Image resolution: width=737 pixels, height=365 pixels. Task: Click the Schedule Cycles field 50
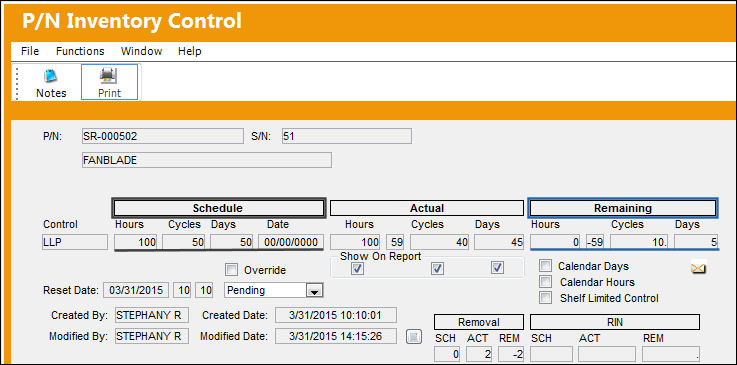[x=184, y=242]
